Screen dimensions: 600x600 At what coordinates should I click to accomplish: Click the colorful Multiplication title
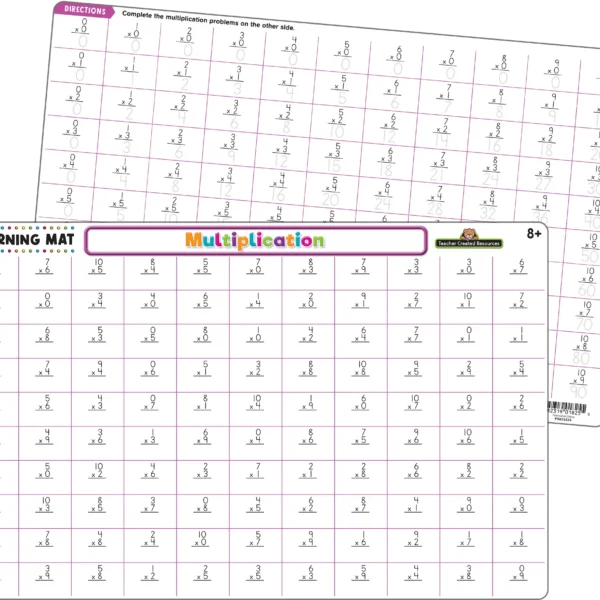(254, 241)
